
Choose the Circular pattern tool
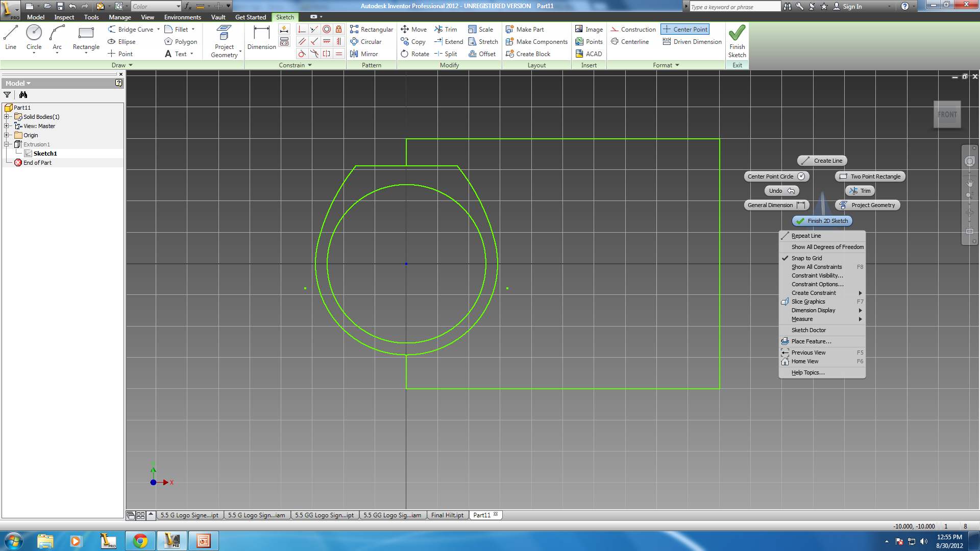click(366, 41)
